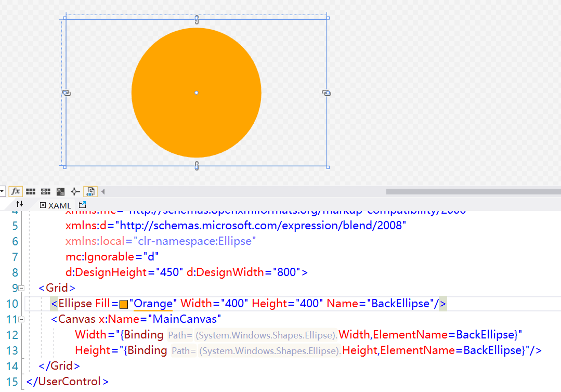Click the bottom-left corner resize handle

coord(65,167)
